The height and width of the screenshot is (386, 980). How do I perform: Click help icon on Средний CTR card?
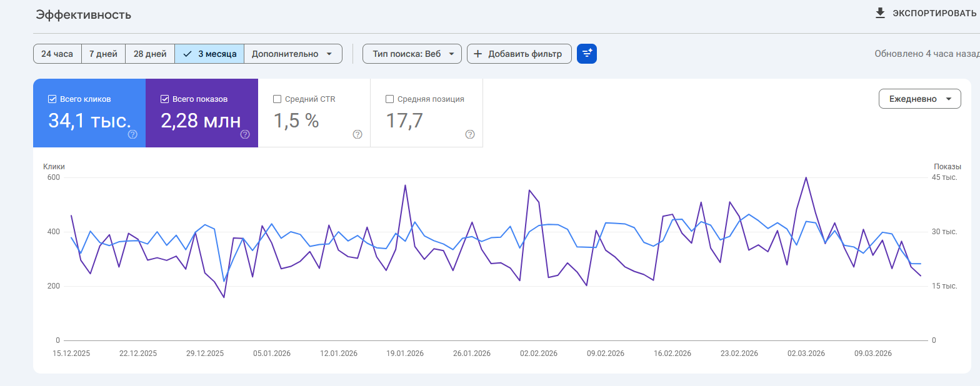pos(357,134)
